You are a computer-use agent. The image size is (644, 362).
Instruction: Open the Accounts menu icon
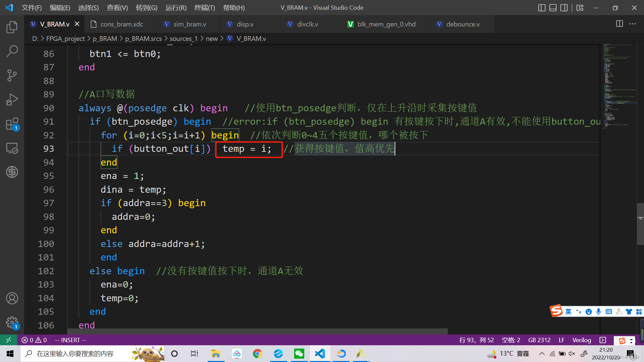(x=12, y=298)
